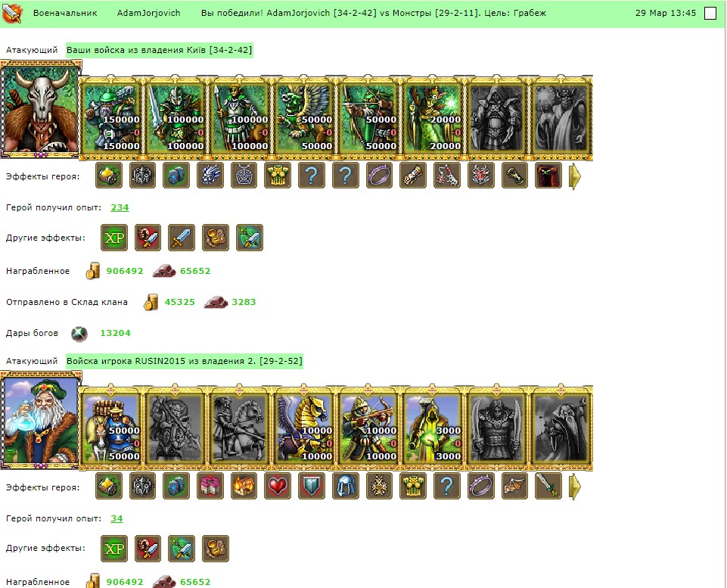Click the golden gauntlets hero effect icon

[x=413, y=175]
